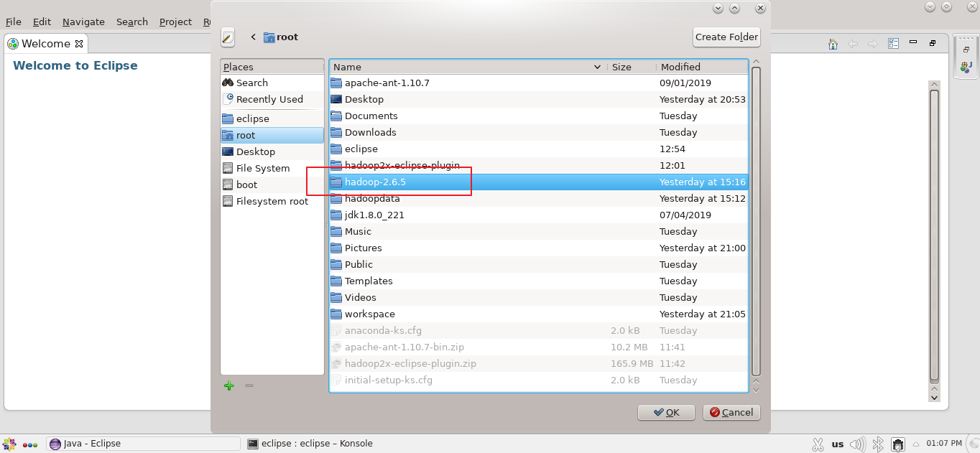Select the Videos folder

pyautogui.click(x=539, y=297)
